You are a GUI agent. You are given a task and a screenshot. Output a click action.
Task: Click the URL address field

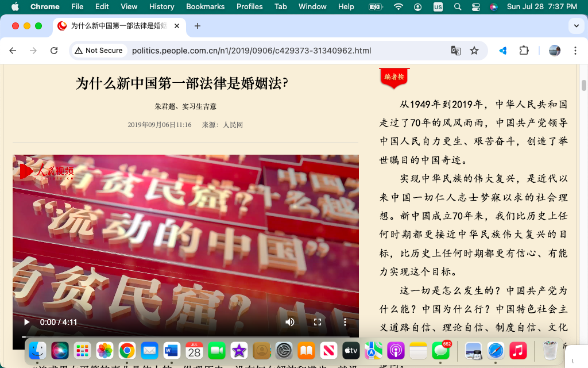click(x=252, y=51)
